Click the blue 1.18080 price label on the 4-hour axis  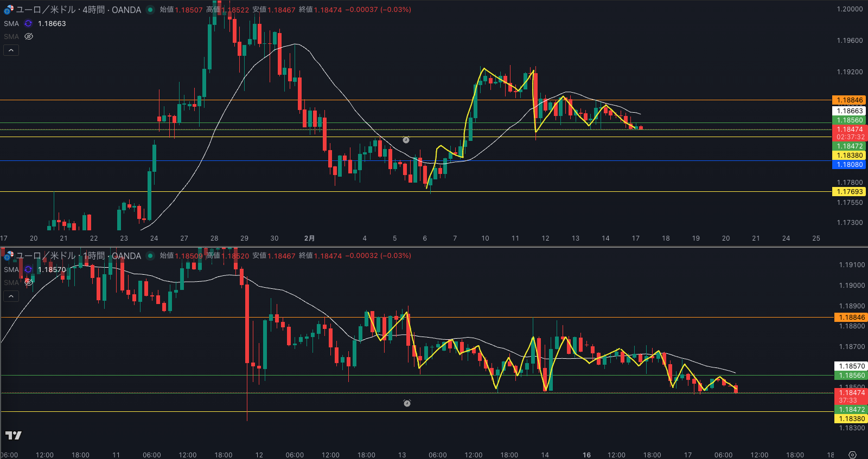[x=849, y=165]
